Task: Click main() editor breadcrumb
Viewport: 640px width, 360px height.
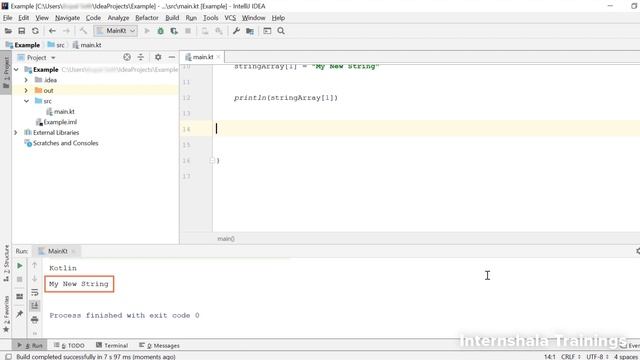Action: pyautogui.click(x=226, y=239)
